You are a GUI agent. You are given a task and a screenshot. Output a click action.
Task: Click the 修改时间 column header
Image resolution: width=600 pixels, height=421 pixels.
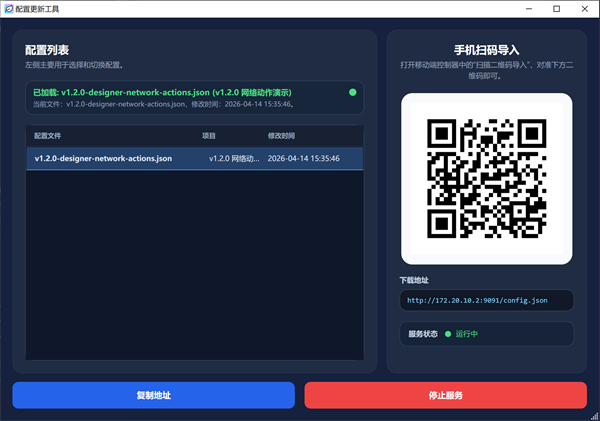point(281,136)
